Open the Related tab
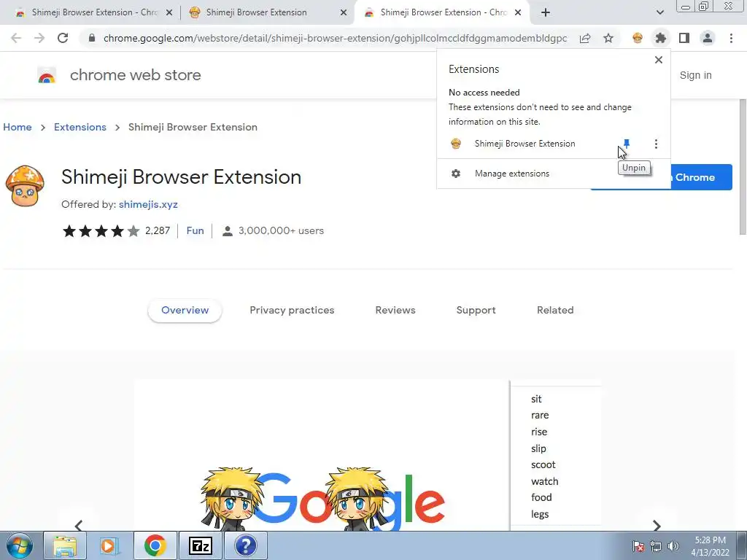 [555, 310]
